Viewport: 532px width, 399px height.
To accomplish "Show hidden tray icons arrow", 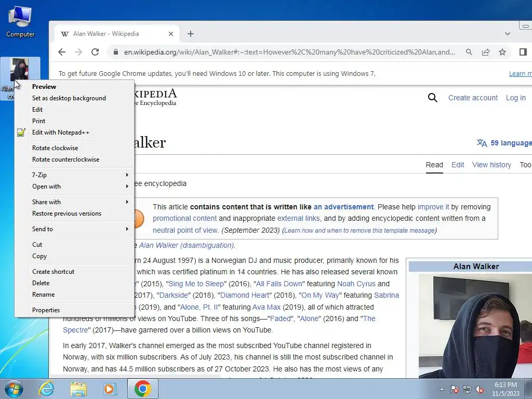I will [442, 389].
